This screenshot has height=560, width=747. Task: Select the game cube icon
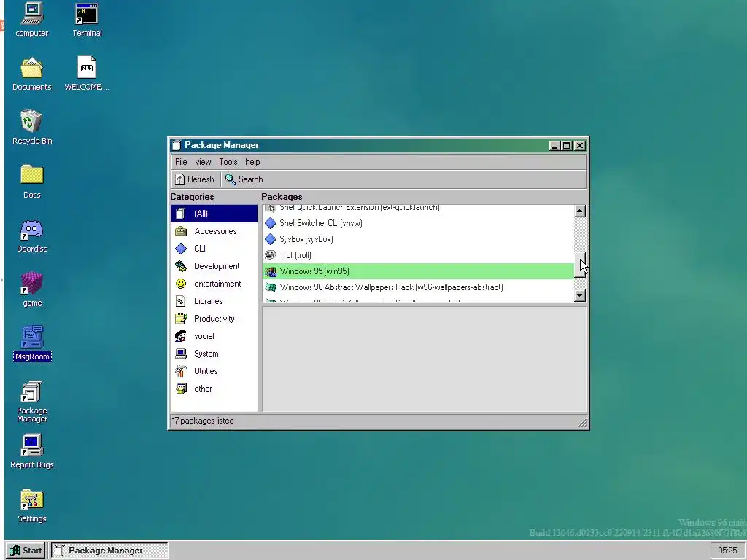(x=32, y=289)
